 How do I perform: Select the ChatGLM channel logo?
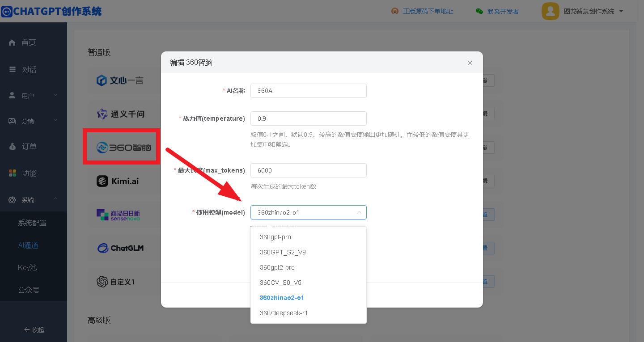[120, 248]
